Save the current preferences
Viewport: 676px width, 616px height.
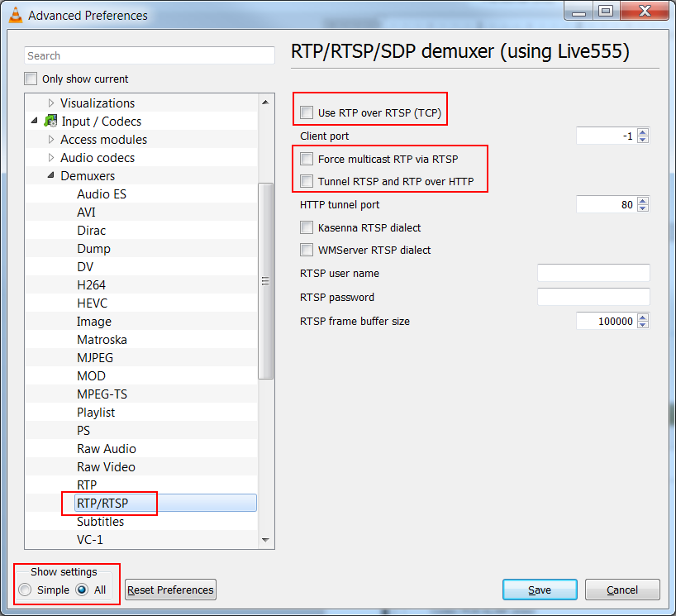[540, 590]
